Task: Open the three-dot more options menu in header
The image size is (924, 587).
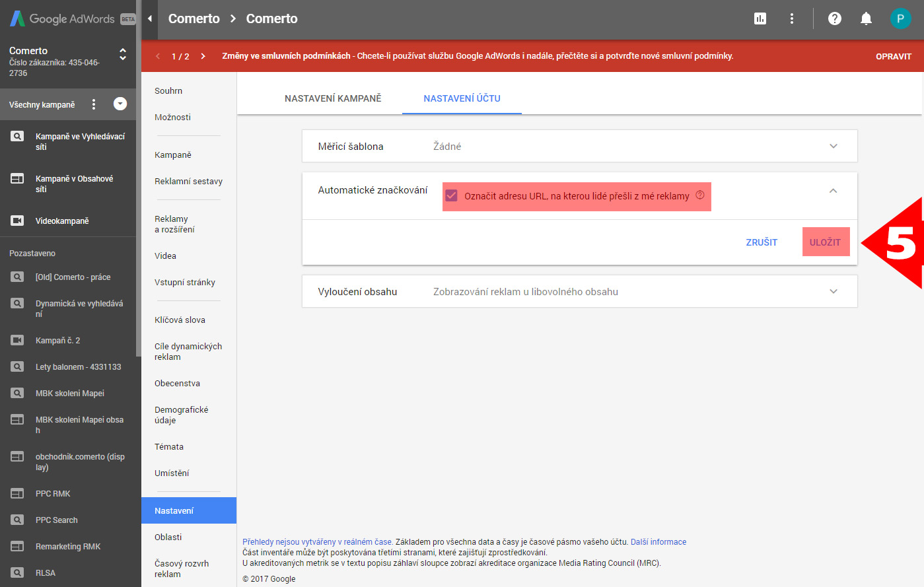Action: (791, 18)
